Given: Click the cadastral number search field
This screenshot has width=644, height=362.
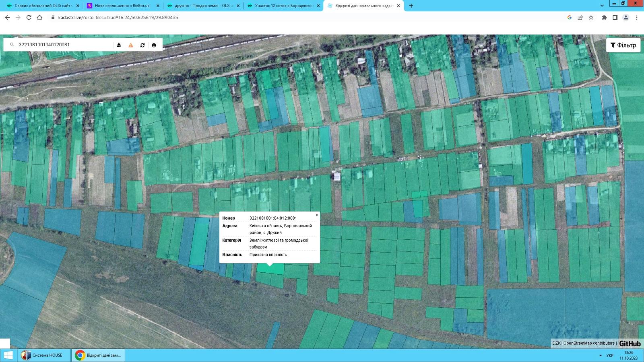Looking at the screenshot, I should point(64,45).
